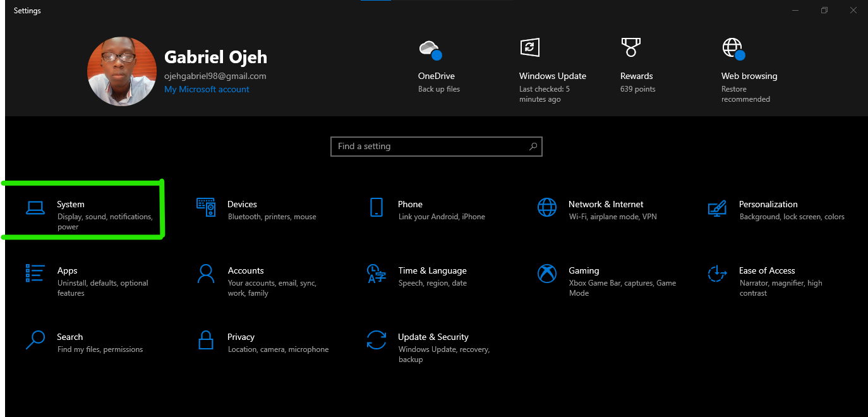
Task: Open the OneDrive cloud status tile
Action: tap(430, 49)
